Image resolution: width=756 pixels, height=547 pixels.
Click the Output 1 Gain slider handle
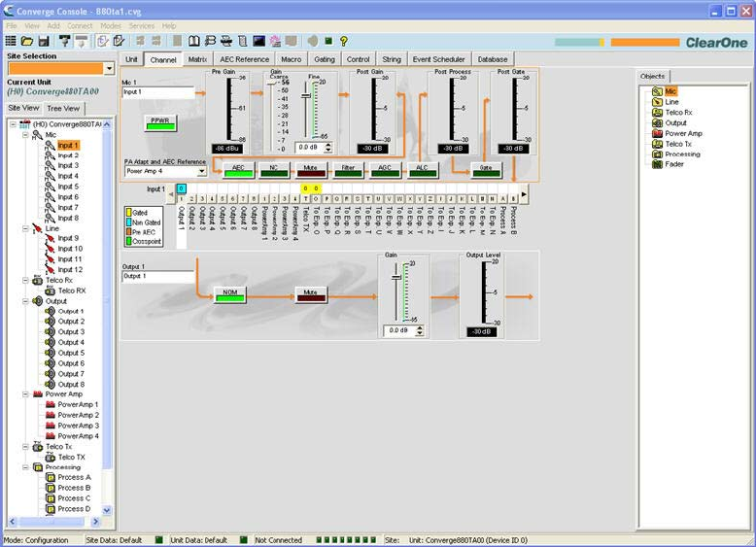[x=396, y=278]
